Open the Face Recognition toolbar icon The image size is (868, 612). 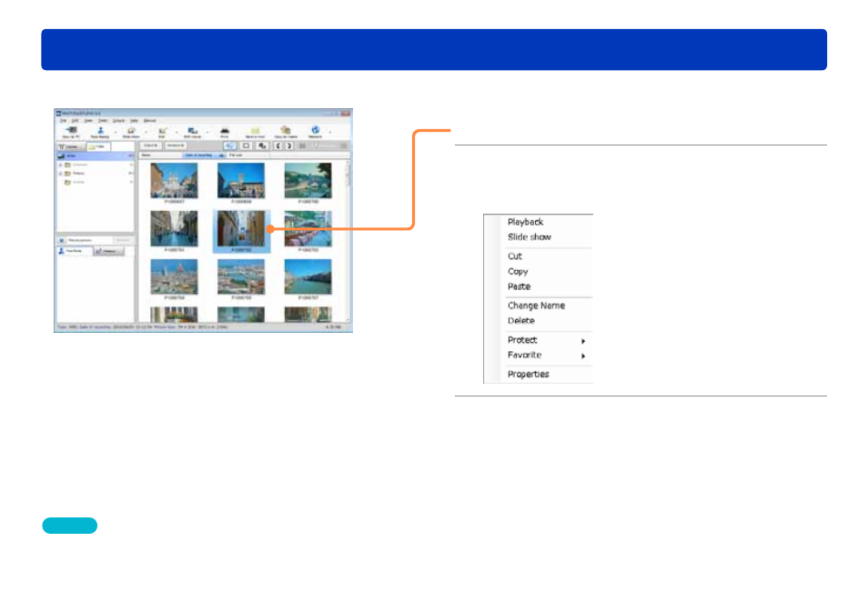[100, 132]
